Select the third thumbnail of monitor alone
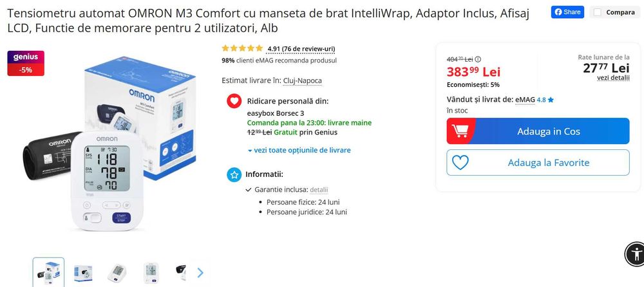The image size is (644, 287). [117, 272]
